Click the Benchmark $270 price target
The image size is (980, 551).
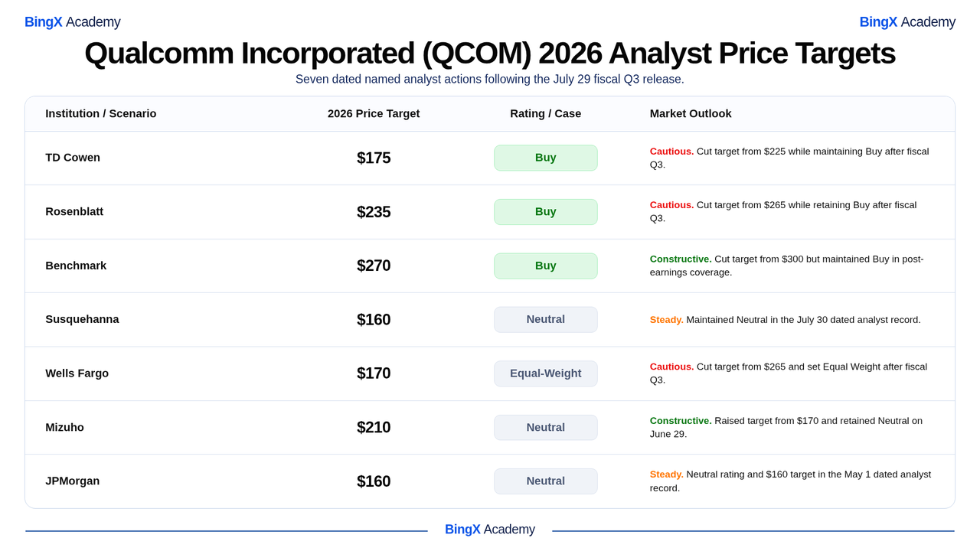374,266
